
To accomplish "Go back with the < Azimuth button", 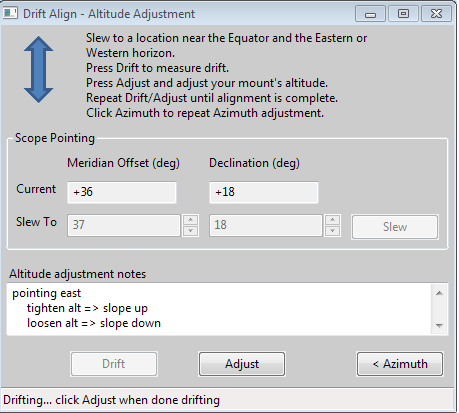I will click(400, 364).
